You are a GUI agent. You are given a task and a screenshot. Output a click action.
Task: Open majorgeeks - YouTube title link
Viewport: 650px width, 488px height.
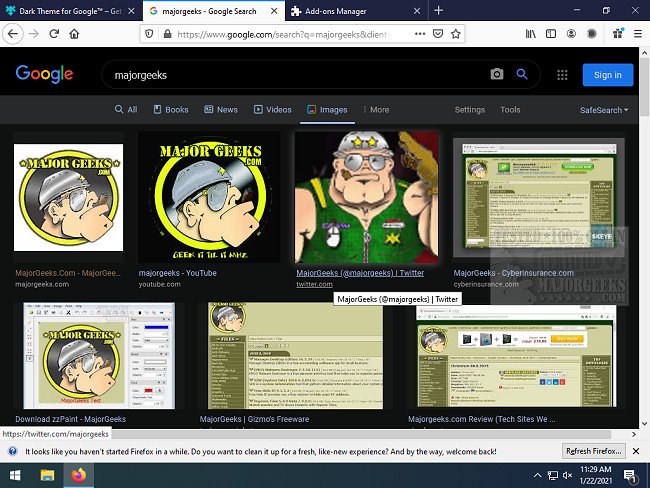click(x=177, y=273)
